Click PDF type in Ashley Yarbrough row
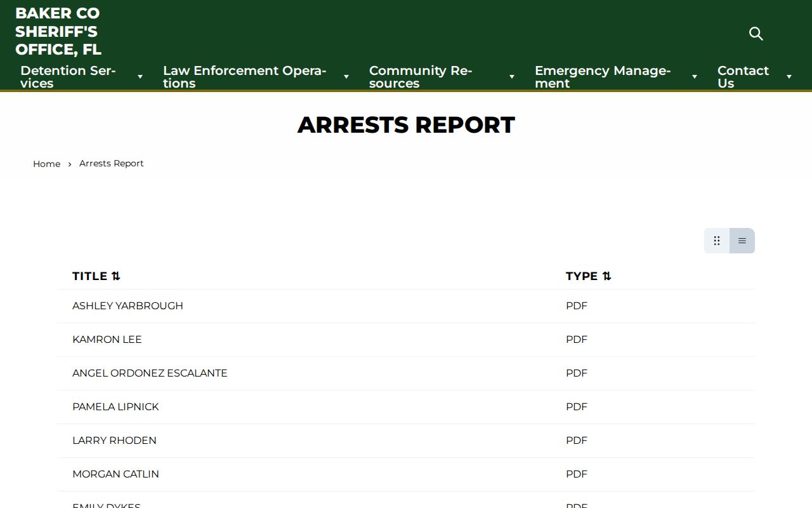Image resolution: width=812 pixels, height=508 pixels. pos(577,305)
